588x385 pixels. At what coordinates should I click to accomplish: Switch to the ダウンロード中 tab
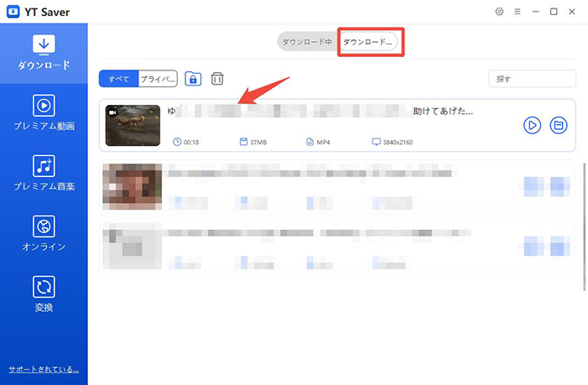[307, 42]
